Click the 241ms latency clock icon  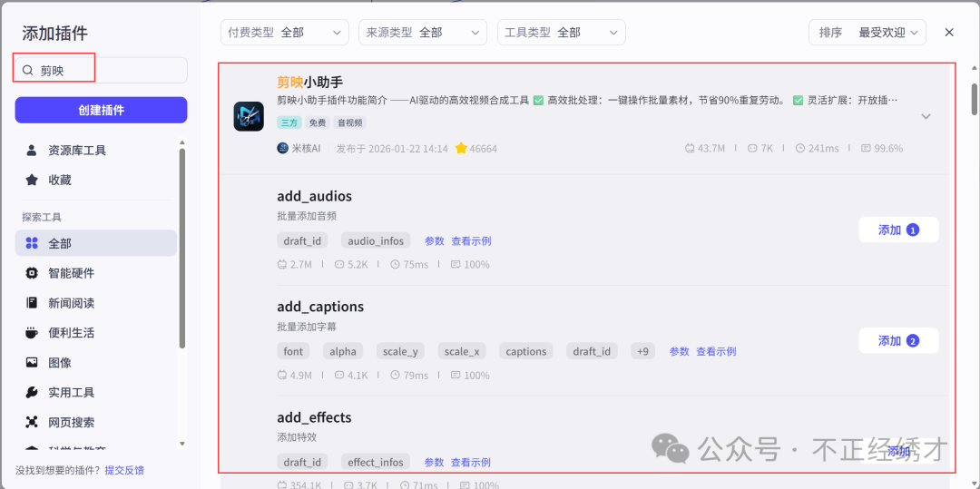(x=800, y=149)
